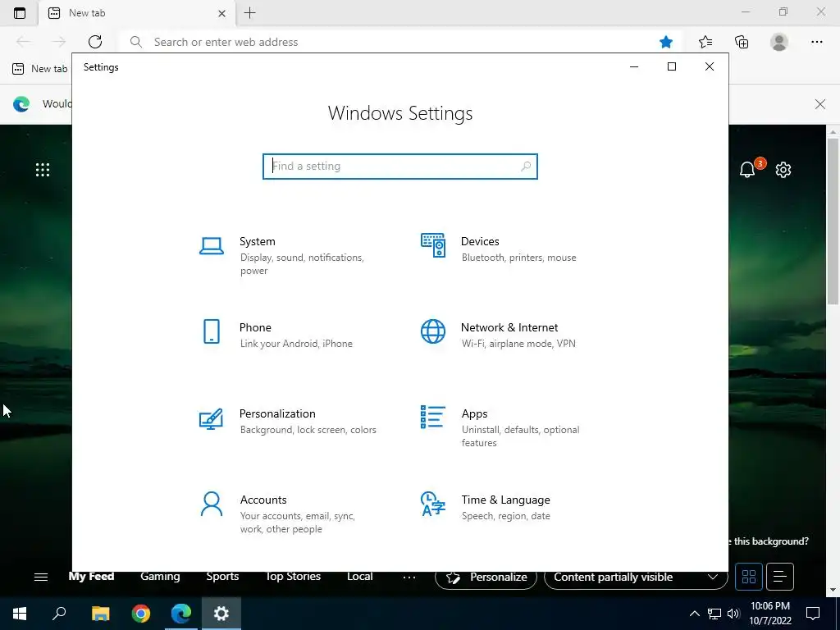The image size is (840, 630).
Task: Open taskbar Search magnifier
Action: click(59, 614)
